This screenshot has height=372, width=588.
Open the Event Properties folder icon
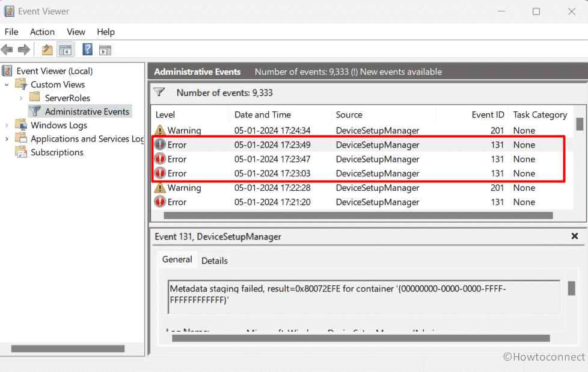pos(46,49)
